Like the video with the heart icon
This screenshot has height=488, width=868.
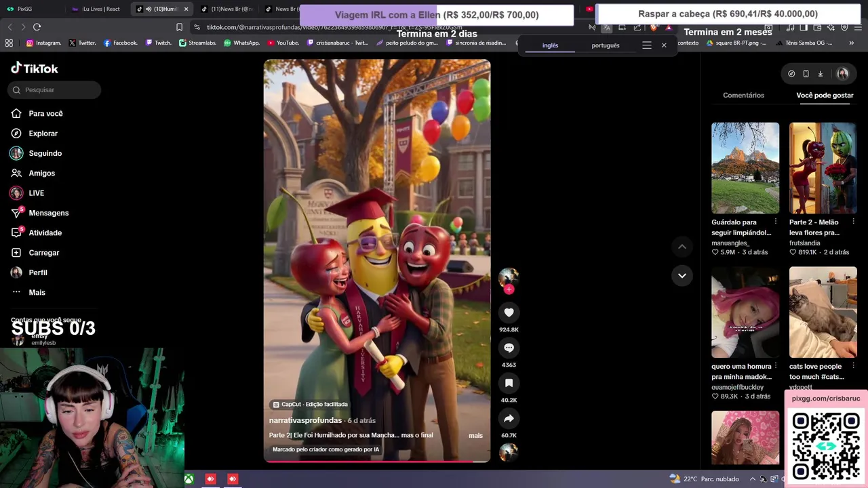pos(509,312)
